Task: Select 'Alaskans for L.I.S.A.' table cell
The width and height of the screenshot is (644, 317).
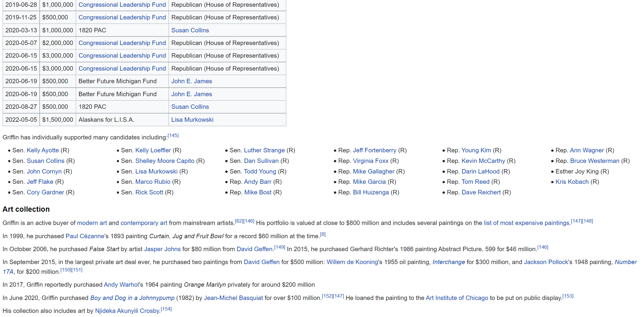Action: (x=122, y=120)
